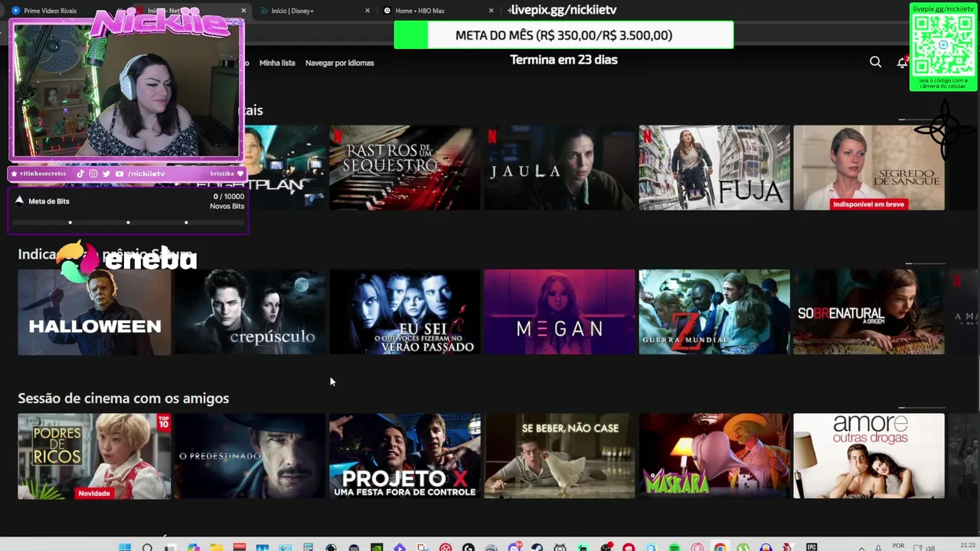The image size is (980, 551).
Task: Open Windows taskbar search
Action: tap(147, 547)
